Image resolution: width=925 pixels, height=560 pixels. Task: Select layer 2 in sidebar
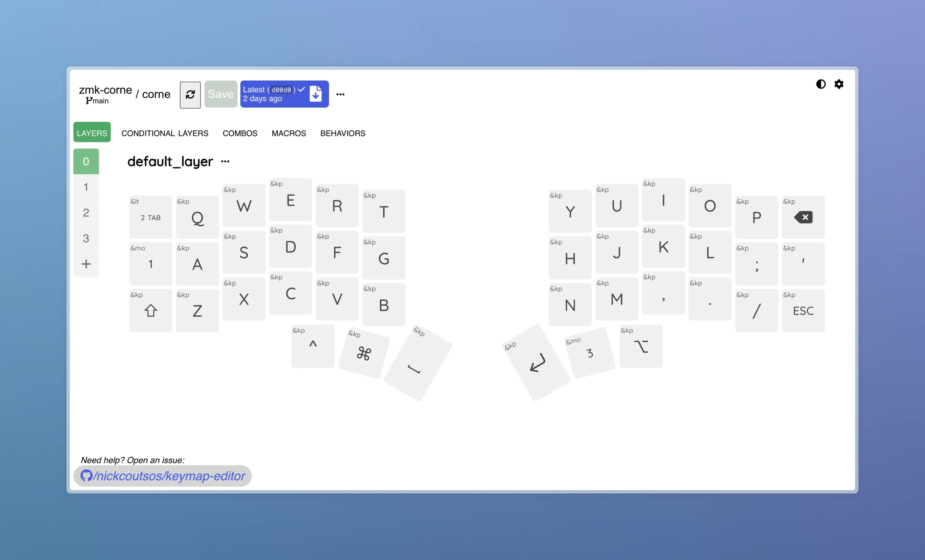(x=86, y=213)
